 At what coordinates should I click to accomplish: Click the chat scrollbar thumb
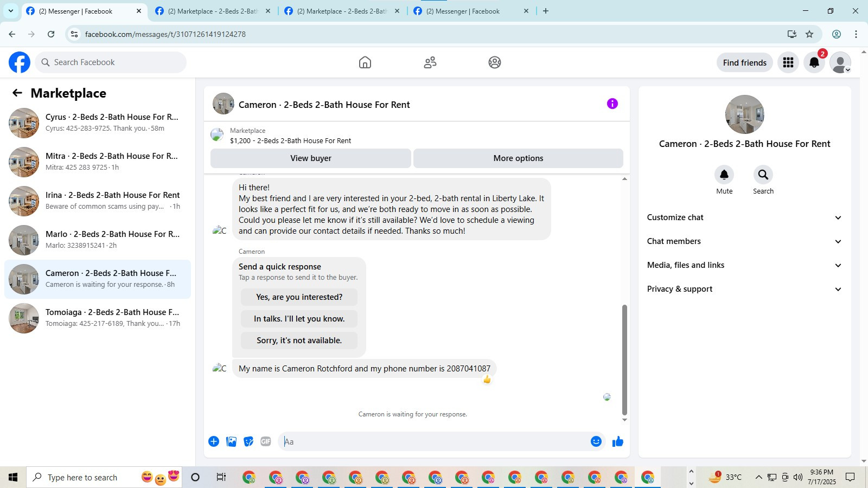624,359
